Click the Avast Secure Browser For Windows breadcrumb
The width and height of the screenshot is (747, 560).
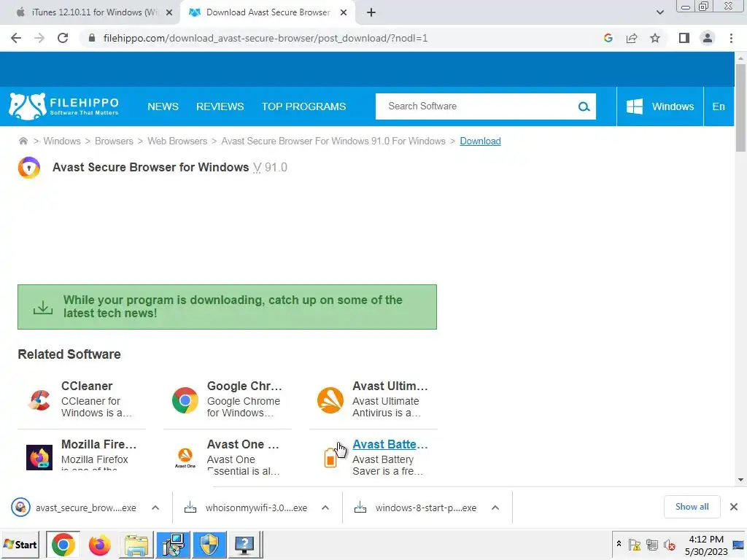point(333,141)
